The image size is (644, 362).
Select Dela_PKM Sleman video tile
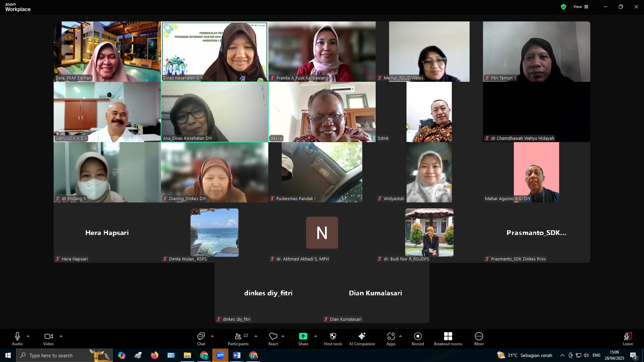(x=107, y=52)
